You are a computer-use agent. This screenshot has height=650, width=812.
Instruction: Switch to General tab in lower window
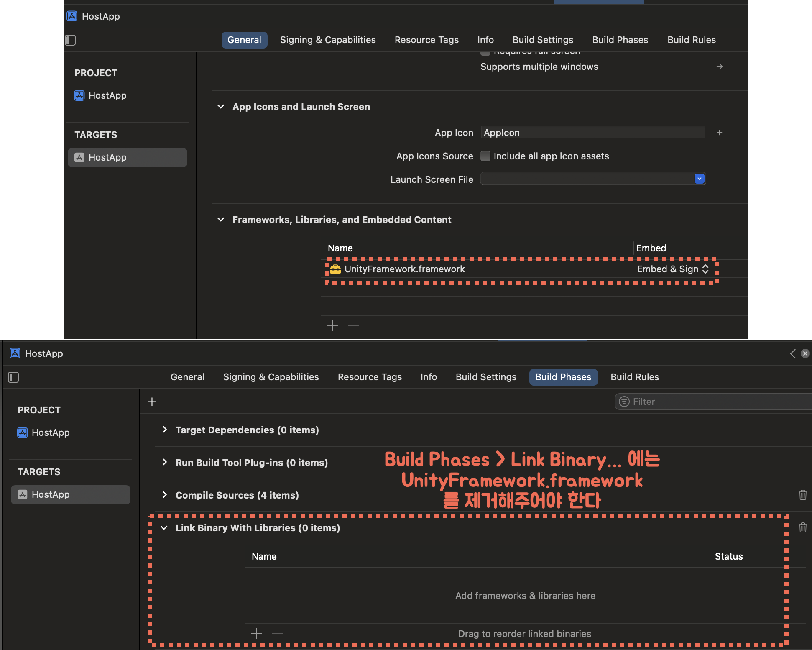[x=187, y=377]
